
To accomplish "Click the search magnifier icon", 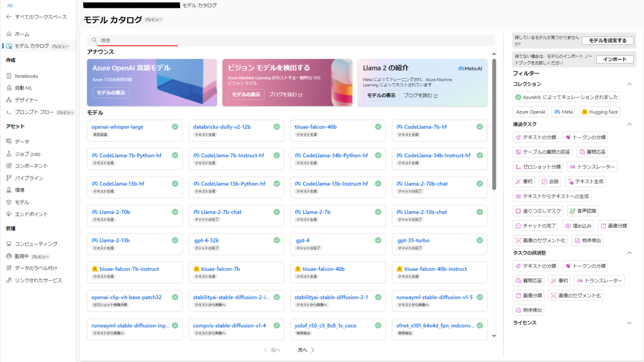I will click(94, 40).
